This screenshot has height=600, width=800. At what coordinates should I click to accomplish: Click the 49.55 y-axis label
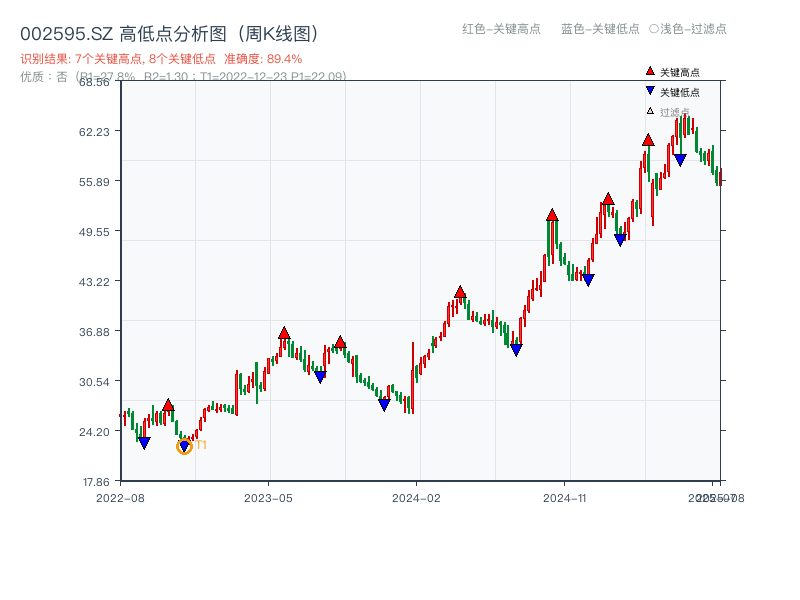click(94, 232)
